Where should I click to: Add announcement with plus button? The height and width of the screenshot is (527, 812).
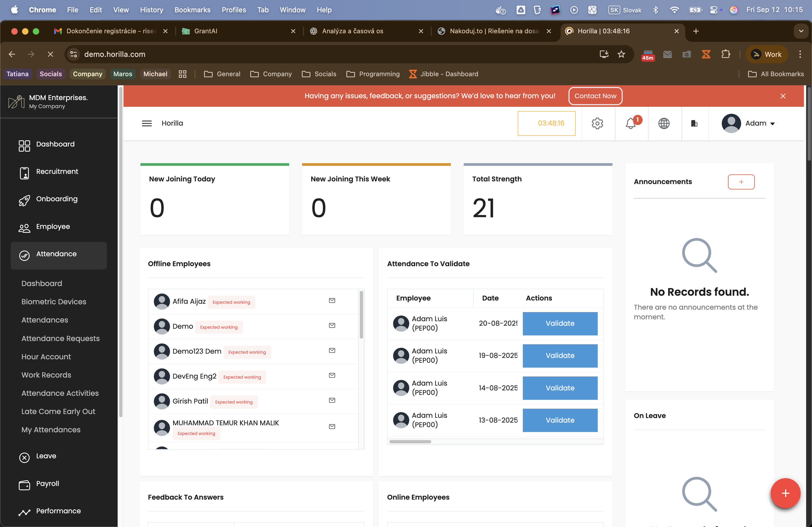tap(741, 182)
